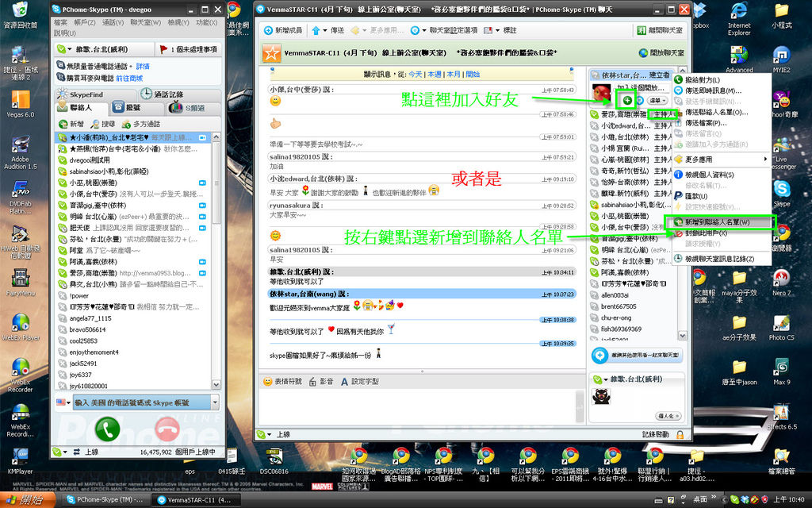Click the blue plus invite-users button in chat
This screenshot has width=812, height=508.
[599, 356]
